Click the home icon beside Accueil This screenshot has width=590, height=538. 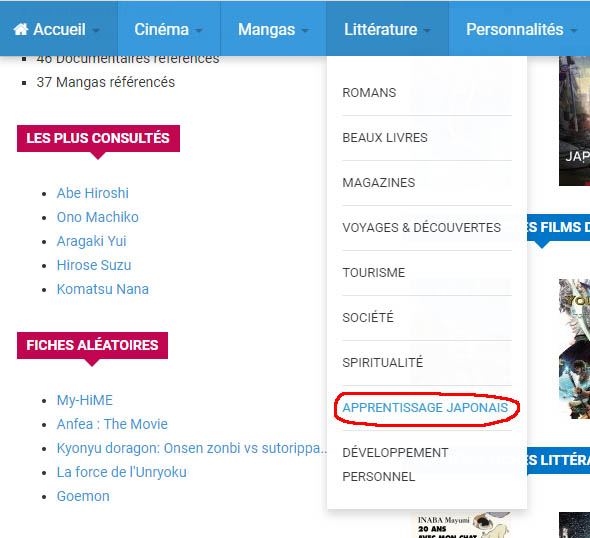[x=21, y=29]
